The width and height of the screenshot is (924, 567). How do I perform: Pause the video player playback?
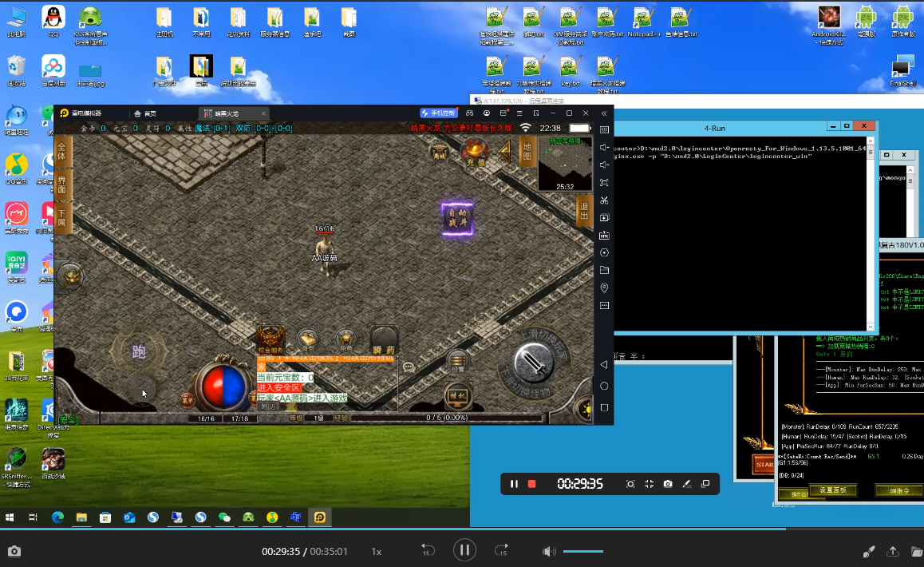coord(464,550)
